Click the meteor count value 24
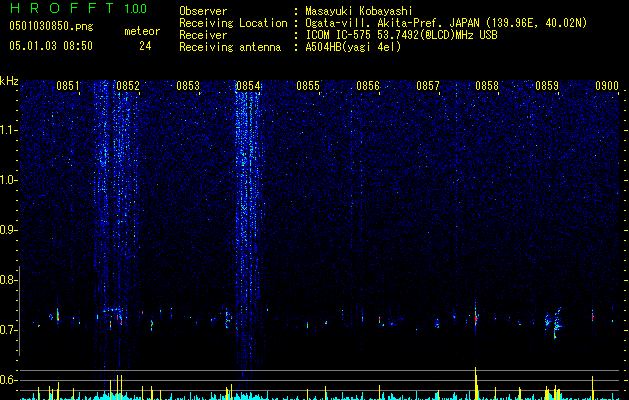 coord(145,46)
